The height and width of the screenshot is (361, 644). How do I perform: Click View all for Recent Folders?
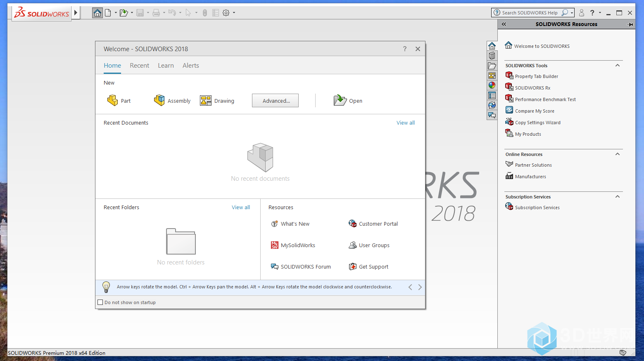[x=241, y=207]
